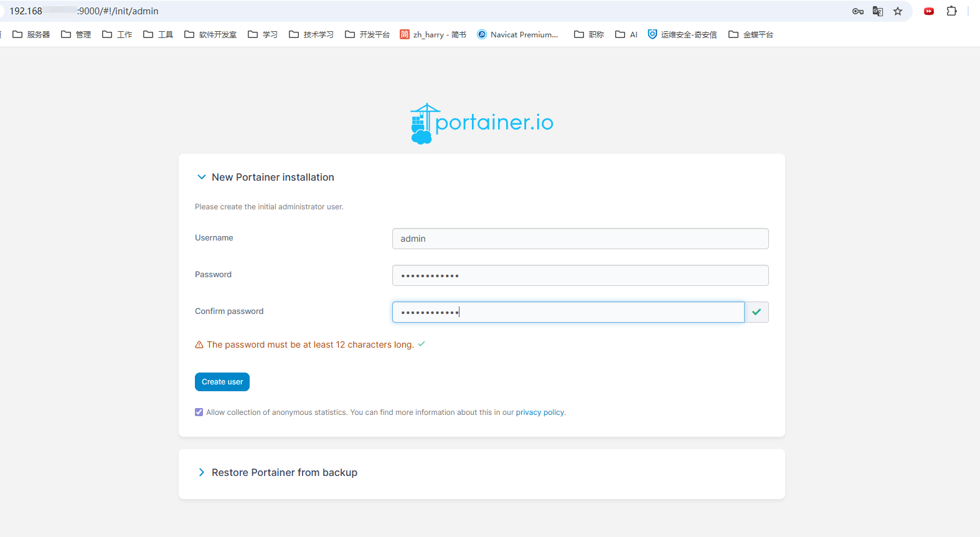Open the 金蝶平台 bookmark folder
This screenshot has height=537, width=980.
tap(751, 34)
